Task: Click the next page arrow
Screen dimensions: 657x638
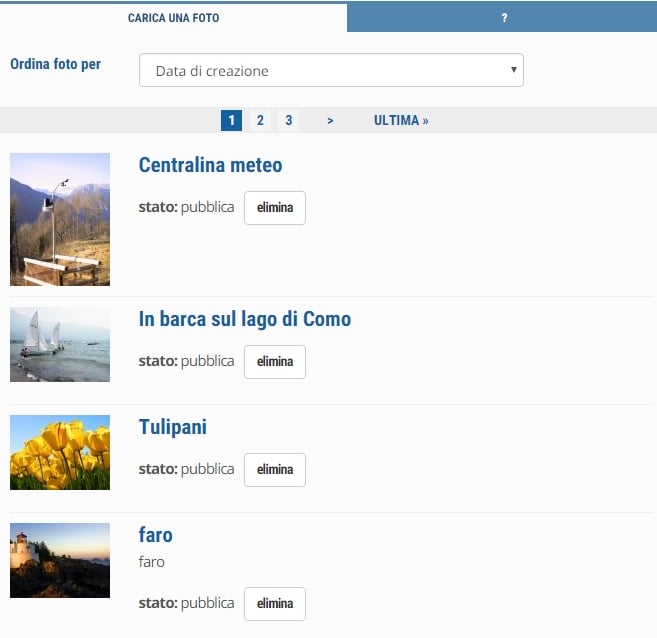Action: (x=330, y=120)
